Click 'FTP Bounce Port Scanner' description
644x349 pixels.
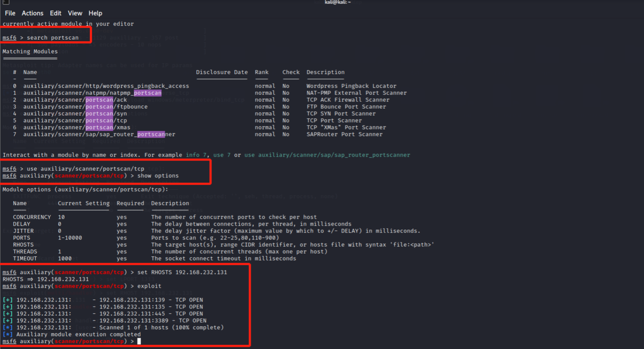tap(346, 107)
